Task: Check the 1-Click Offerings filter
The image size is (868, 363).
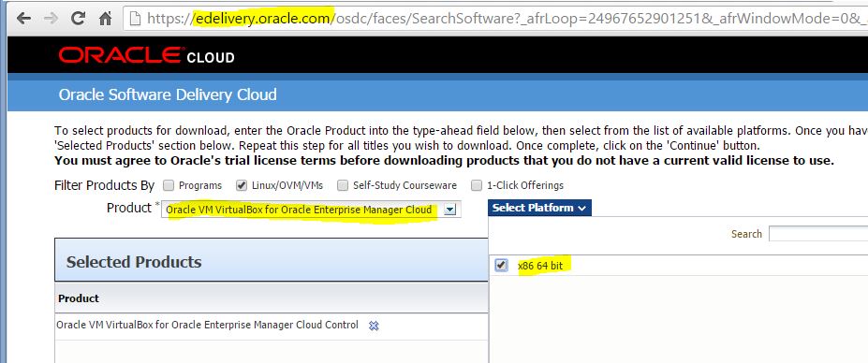Action: 477,185
